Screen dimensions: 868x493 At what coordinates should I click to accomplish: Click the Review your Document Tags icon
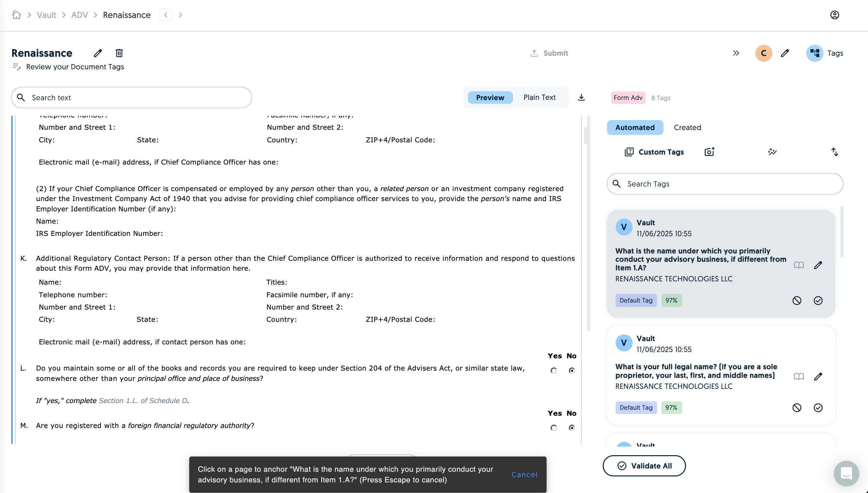pos(17,67)
